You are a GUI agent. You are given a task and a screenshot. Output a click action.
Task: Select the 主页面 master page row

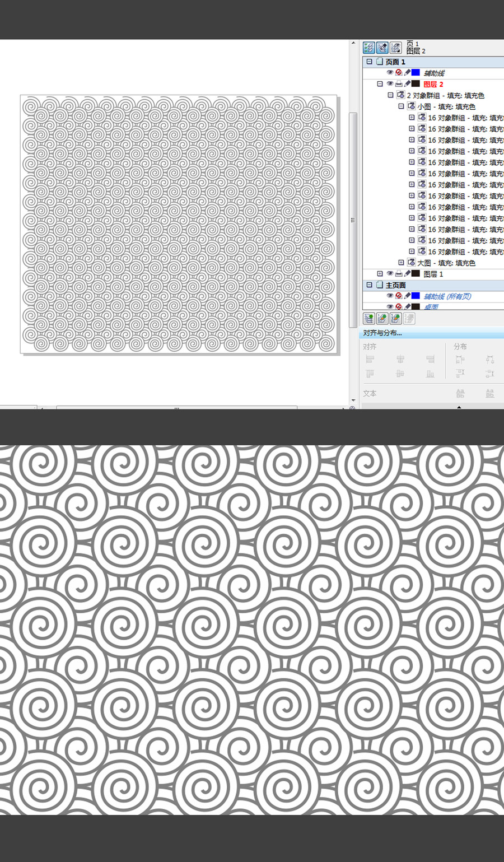(433, 285)
